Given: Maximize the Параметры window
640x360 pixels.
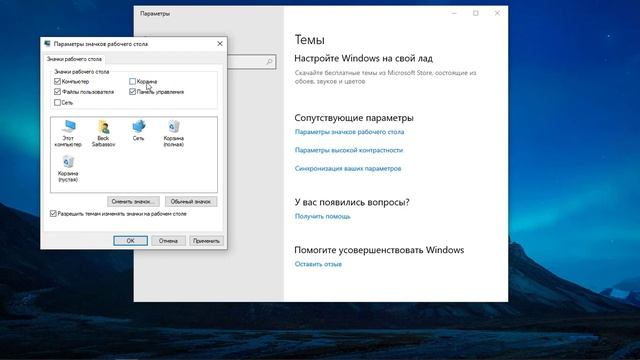Looking at the screenshot, I should (x=476, y=13).
